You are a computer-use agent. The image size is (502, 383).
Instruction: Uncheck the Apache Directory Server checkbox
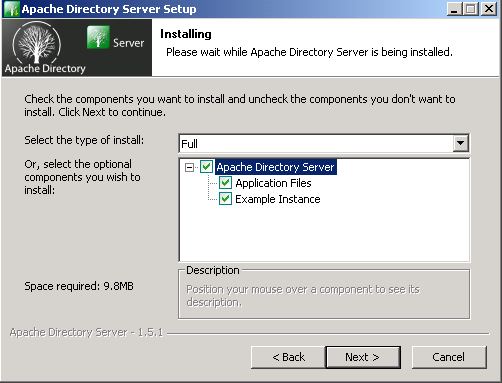coord(206,167)
